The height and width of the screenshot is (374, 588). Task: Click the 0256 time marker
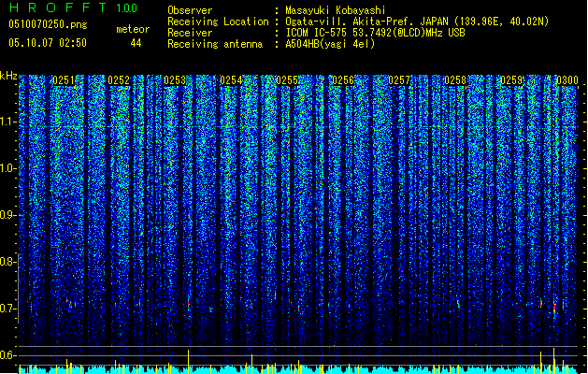pyautogui.click(x=343, y=80)
